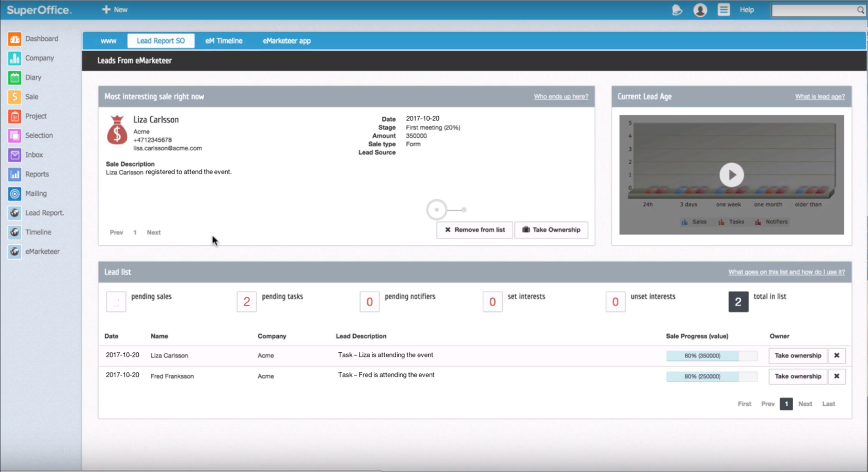Click Take Ownership in sale panel
Image resolution: width=868 pixels, height=472 pixels.
point(551,230)
